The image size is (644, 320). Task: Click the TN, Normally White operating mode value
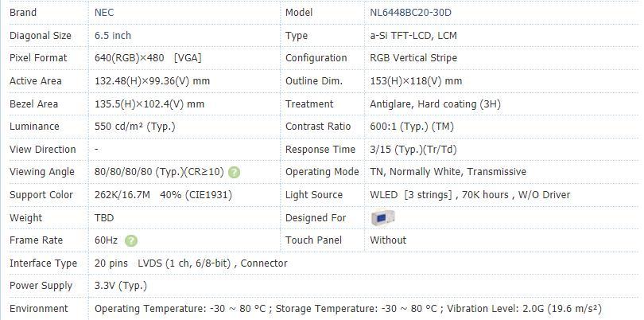tap(448, 172)
